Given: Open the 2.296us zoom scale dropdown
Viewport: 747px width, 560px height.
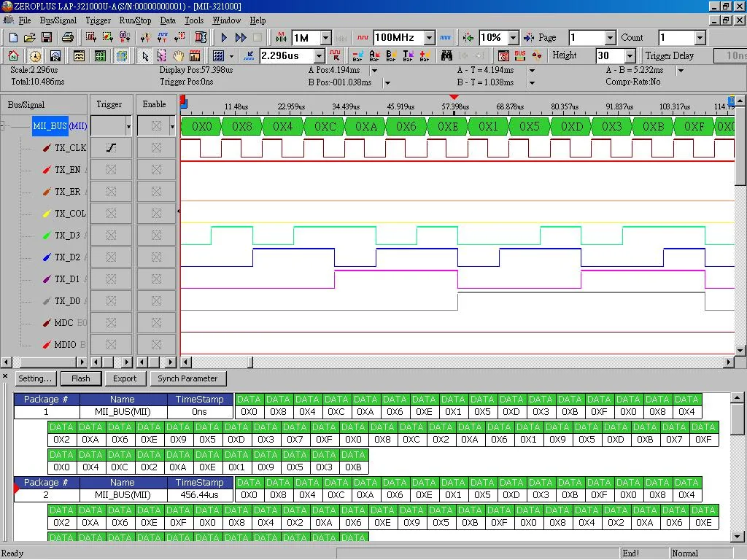Looking at the screenshot, I should coord(320,55).
